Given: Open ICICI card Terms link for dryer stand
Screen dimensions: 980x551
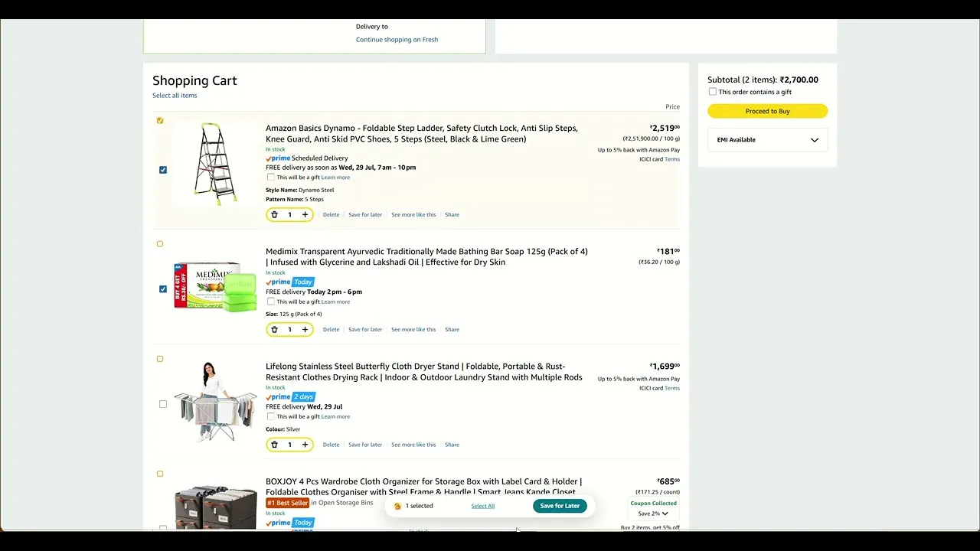Looking at the screenshot, I should tap(672, 388).
